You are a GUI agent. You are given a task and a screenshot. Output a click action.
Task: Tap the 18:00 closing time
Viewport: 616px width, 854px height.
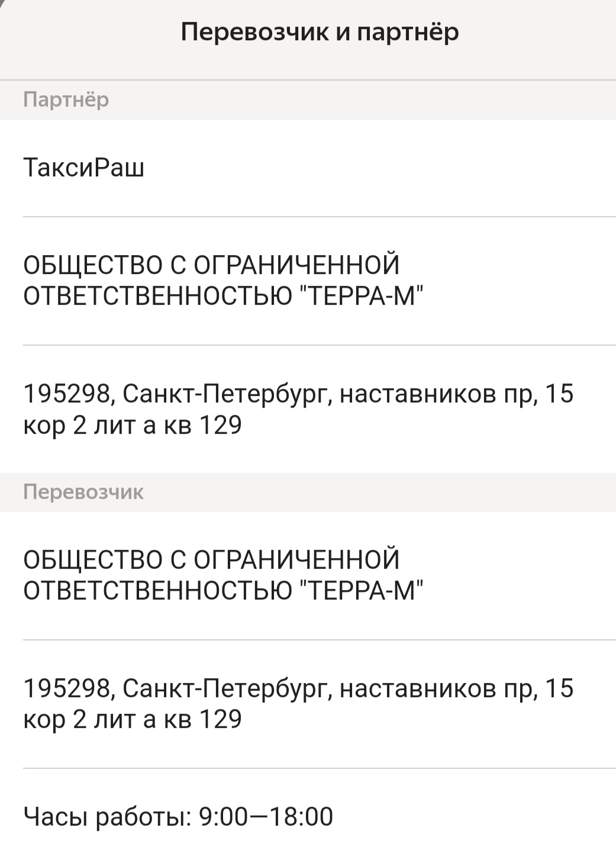(302, 817)
